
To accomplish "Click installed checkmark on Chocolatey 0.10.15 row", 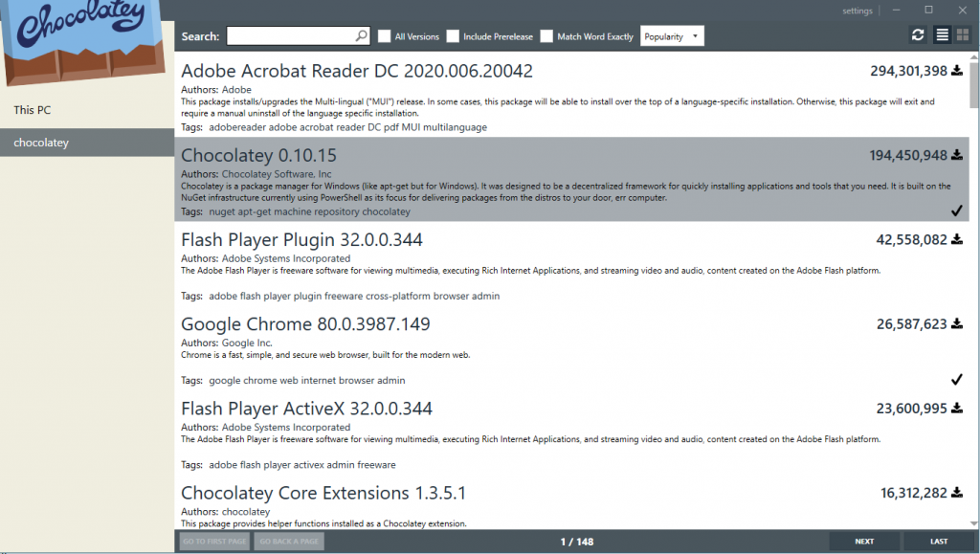I will [957, 211].
